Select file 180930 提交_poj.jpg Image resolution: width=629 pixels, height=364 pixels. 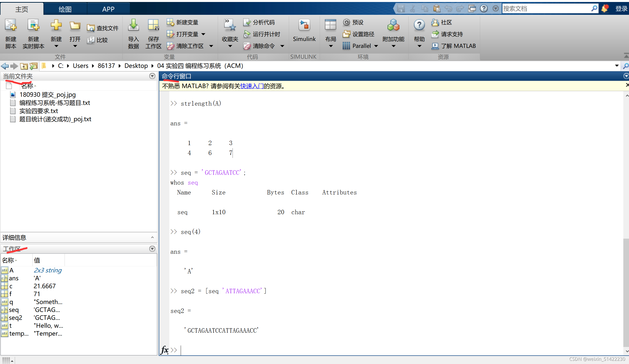(47, 95)
